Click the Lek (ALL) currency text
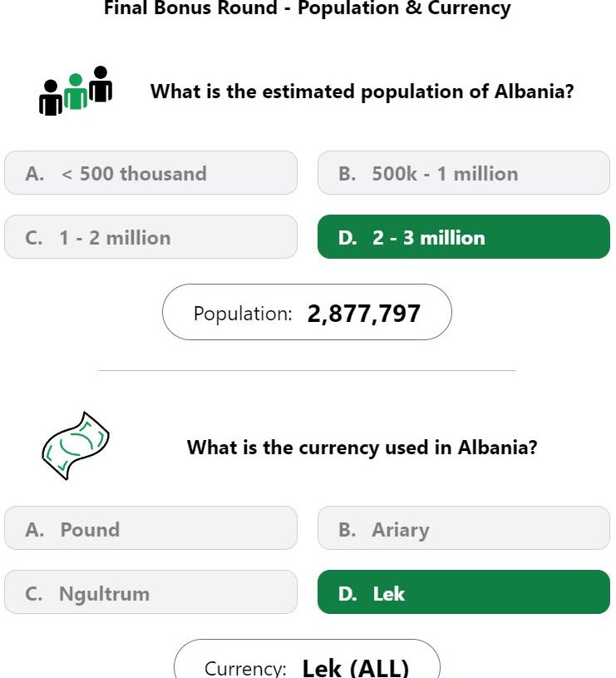The height and width of the screenshot is (678, 616). tap(356, 668)
